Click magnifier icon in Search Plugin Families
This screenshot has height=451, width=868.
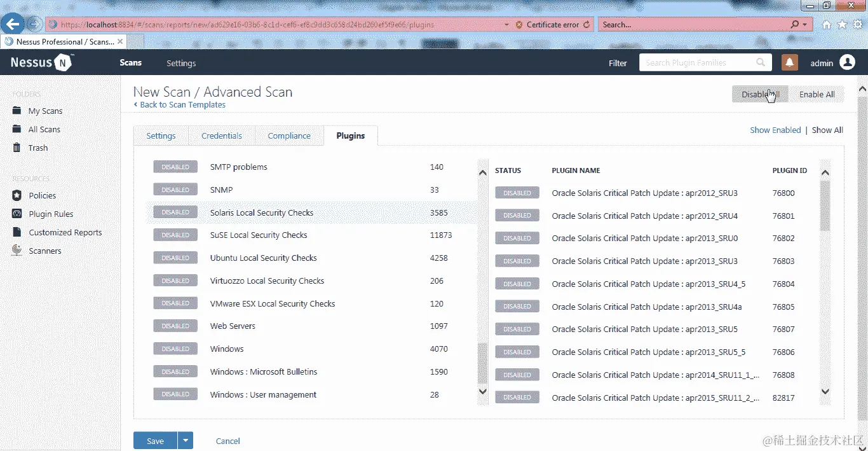click(761, 62)
